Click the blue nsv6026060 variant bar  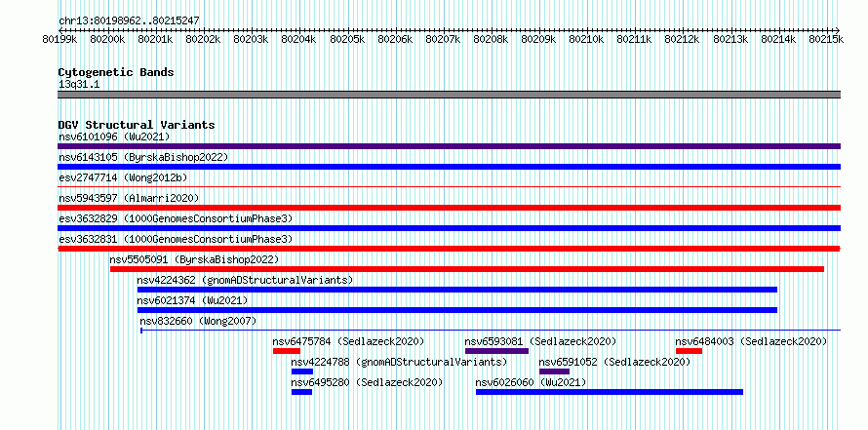click(610, 392)
